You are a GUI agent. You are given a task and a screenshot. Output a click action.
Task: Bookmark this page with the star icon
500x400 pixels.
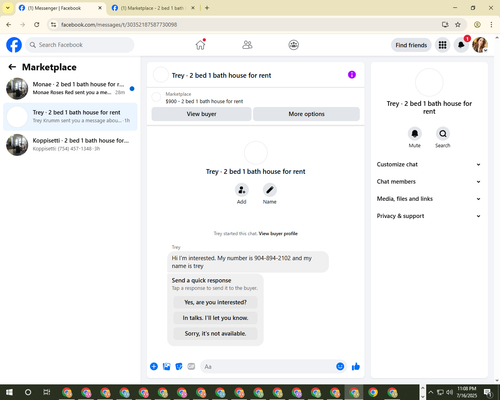pos(458,24)
